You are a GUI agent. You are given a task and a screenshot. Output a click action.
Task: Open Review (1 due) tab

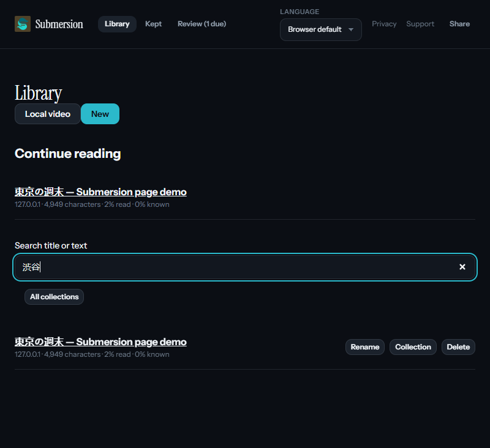pyautogui.click(x=202, y=24)
